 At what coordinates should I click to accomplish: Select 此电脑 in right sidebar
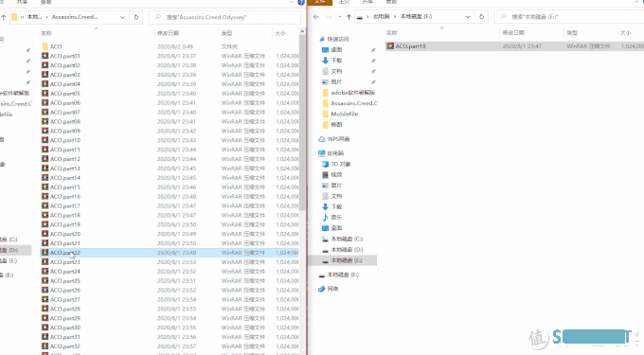335,153
